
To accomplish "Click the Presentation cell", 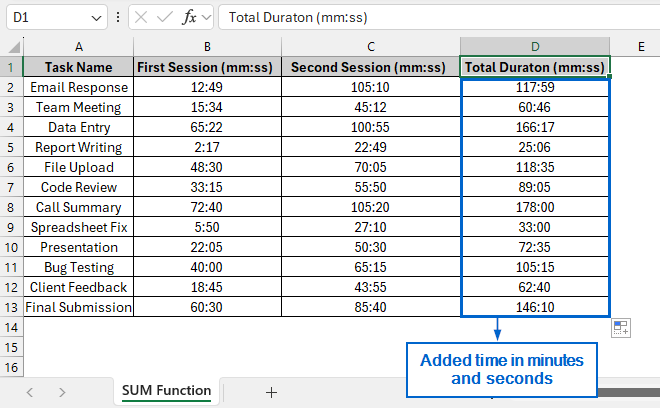I will point(79,247).
